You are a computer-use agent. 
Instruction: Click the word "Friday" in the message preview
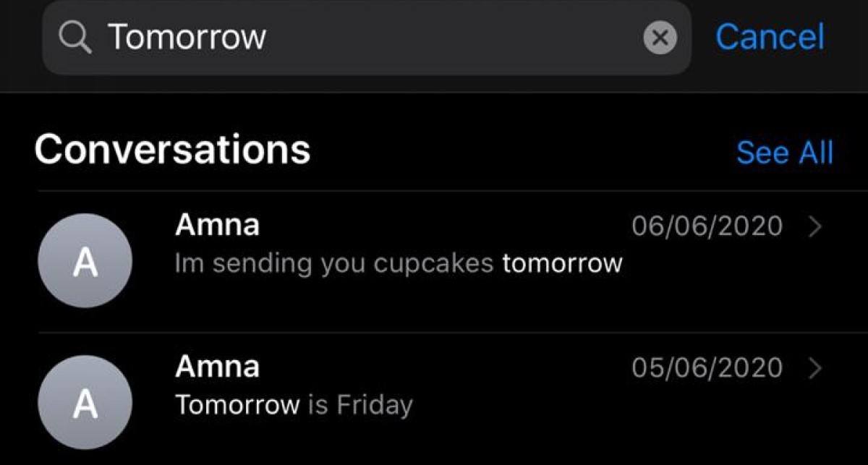point(374,405)
